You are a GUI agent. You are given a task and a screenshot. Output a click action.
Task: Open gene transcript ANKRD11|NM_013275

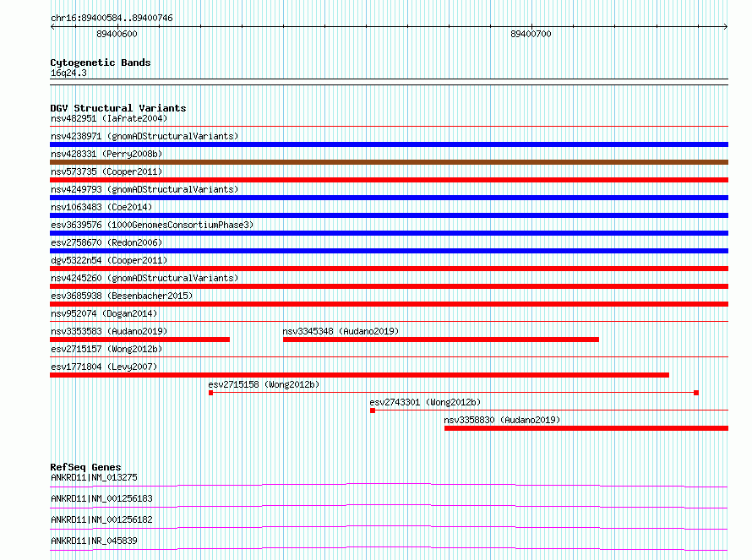(x=94, y=477)
